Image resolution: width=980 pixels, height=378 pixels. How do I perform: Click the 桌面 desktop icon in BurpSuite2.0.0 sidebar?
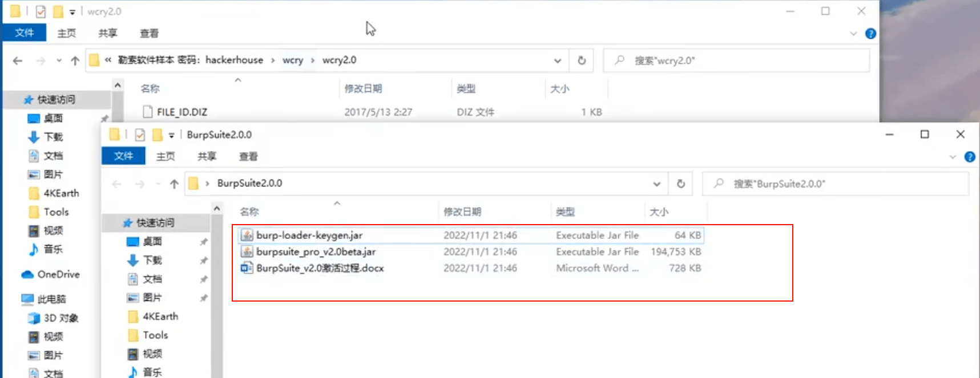tap(133, 242)
